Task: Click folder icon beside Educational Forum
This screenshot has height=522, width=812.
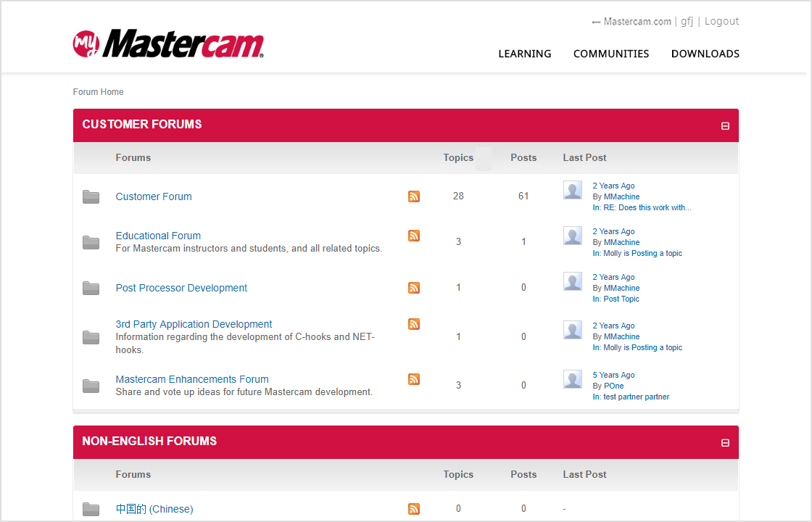Action: (x=91, y=242)
